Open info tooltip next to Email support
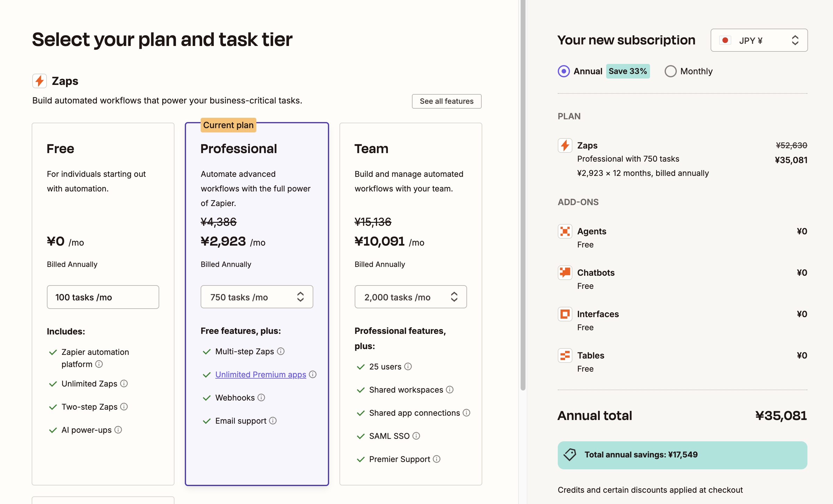This screenshot has height=504, width=833. (273, 421)
